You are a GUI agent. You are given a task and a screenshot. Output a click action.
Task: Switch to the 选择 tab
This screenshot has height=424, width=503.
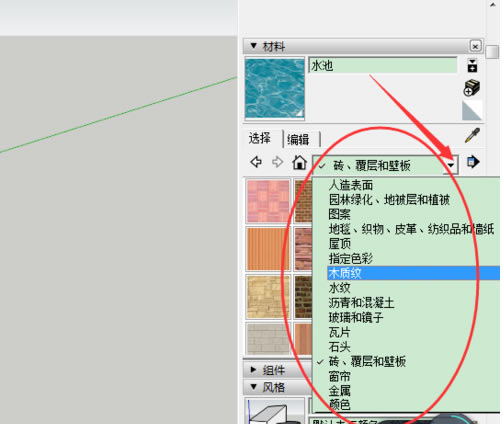pos(260,138)
